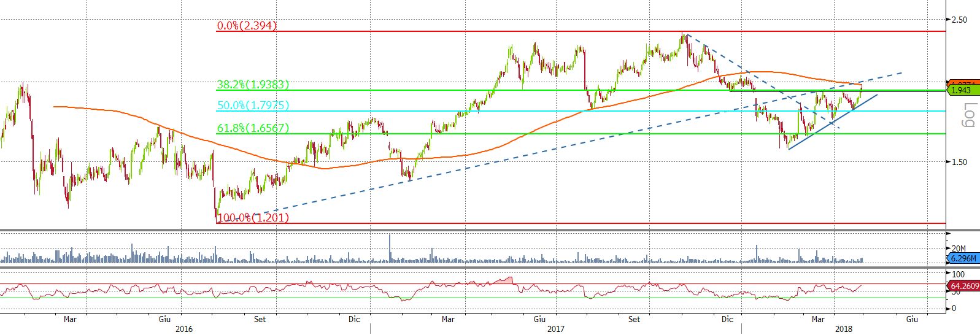Select the green 1.943 last price tag
Image resolution: width=980 pixels, height=335 pixels.
(x=963, y=90)
